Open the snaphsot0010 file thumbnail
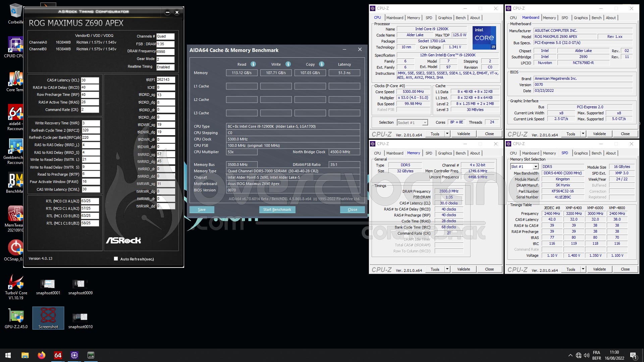Viewport: 644px width, 362px height. (x=80, y=317)
